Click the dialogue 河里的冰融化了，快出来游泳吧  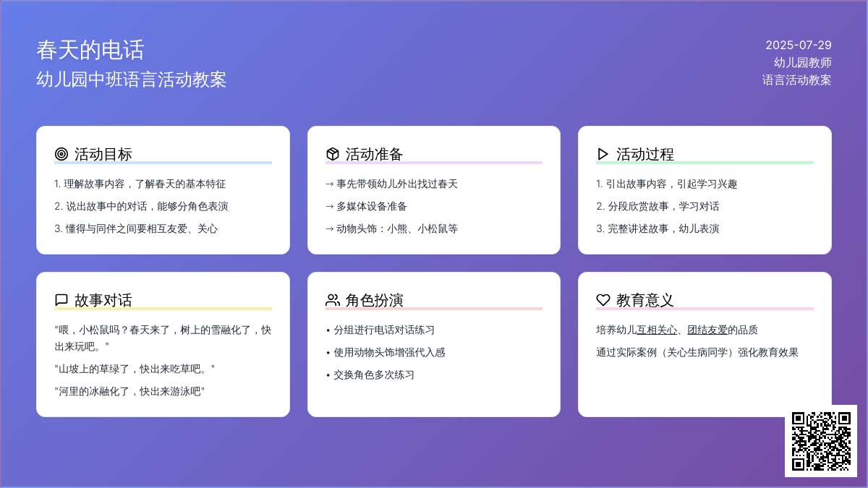[129, 391]
